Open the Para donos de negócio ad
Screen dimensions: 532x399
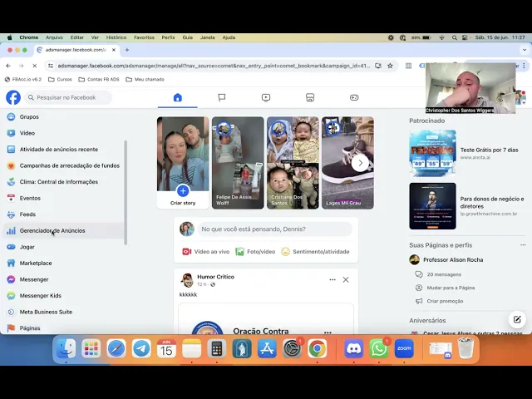[x=468, y=206]
